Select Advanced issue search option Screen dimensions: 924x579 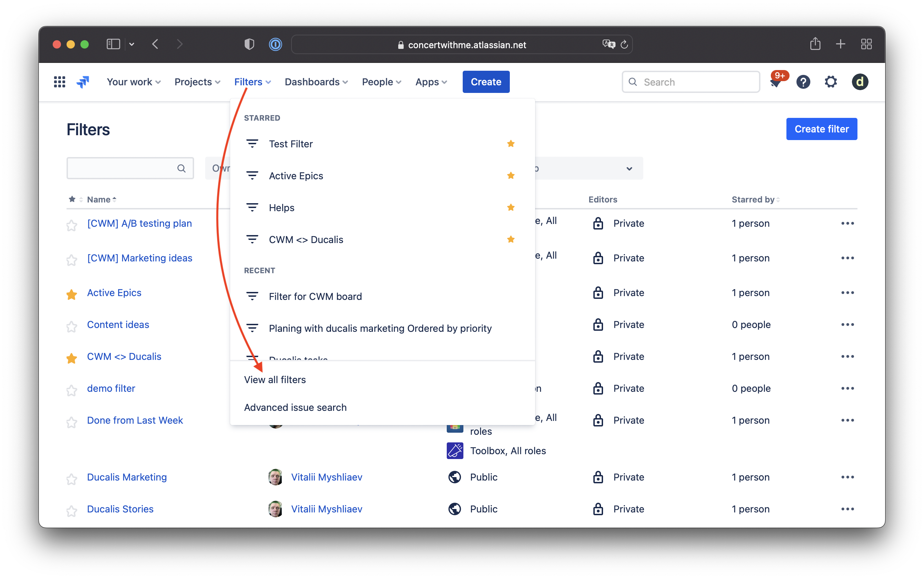tap(295, 407)
